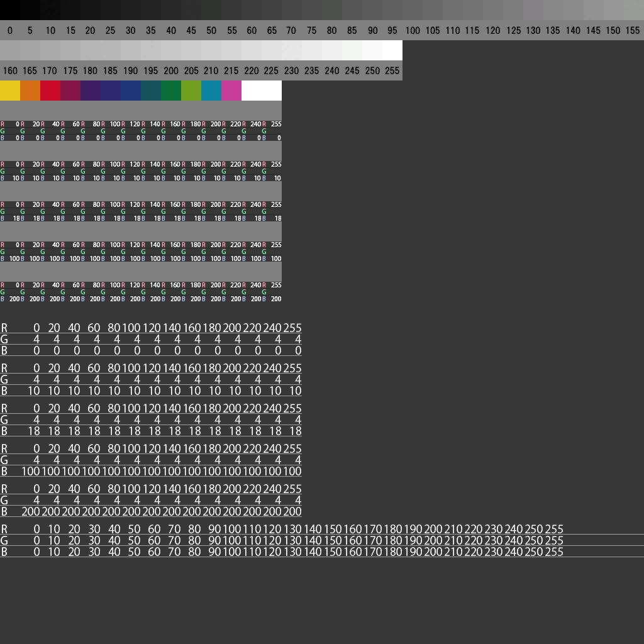Pick the lime green color swatch

191,91
